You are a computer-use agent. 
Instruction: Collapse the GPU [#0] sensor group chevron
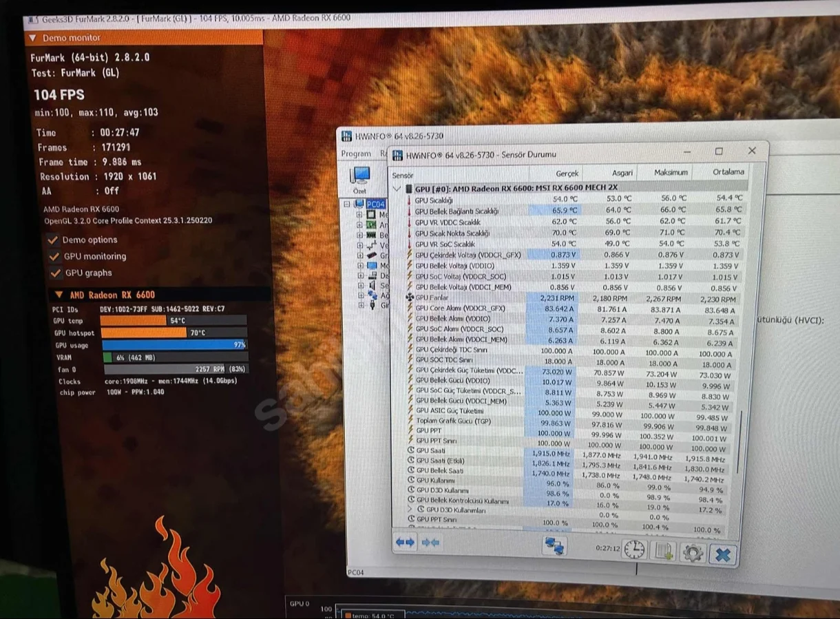[x=397, y=188]
